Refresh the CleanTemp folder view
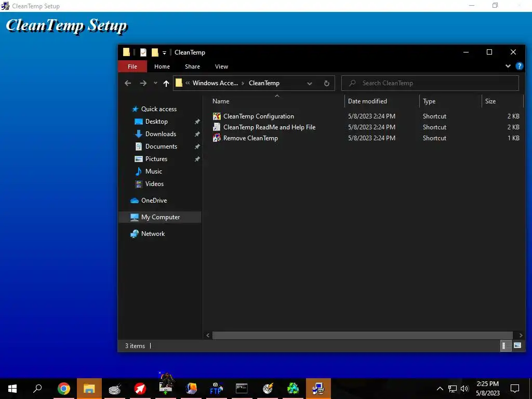532x399 pixels. tap(326, 83)
